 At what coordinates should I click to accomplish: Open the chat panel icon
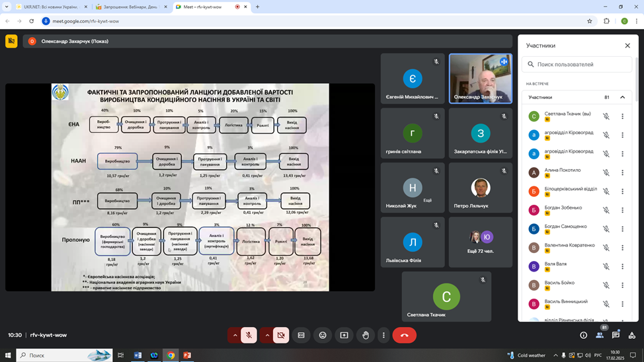point(616,336)
